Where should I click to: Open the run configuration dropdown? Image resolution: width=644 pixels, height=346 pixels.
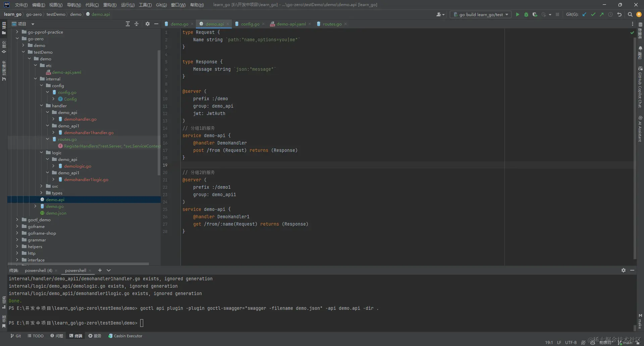[480, 14]
